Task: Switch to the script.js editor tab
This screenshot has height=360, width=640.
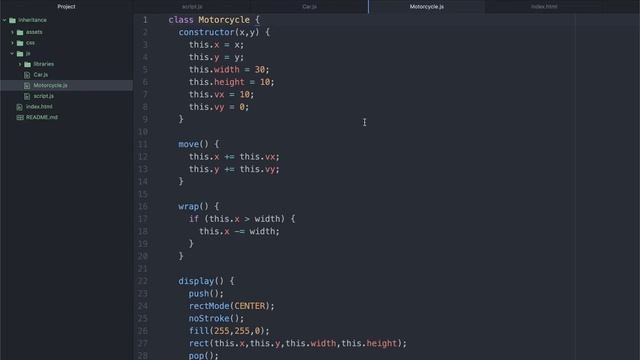Action: tap(192, 7)
